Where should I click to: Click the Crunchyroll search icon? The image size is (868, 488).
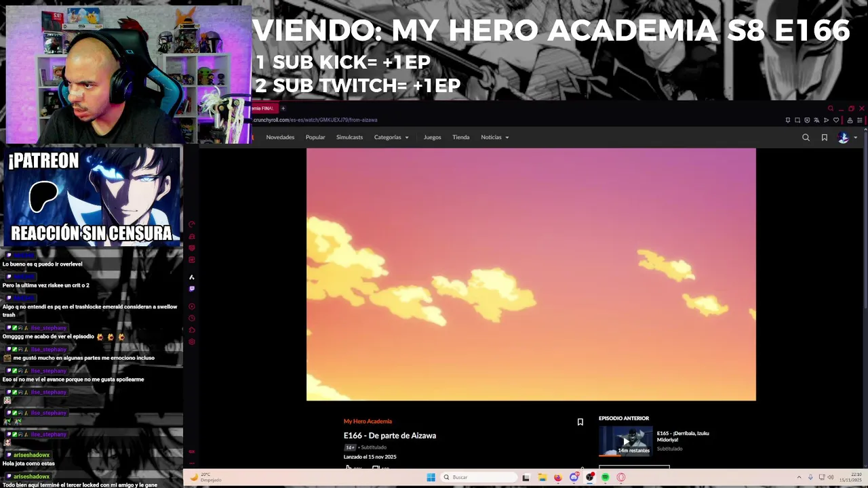[x=806, y=138]
